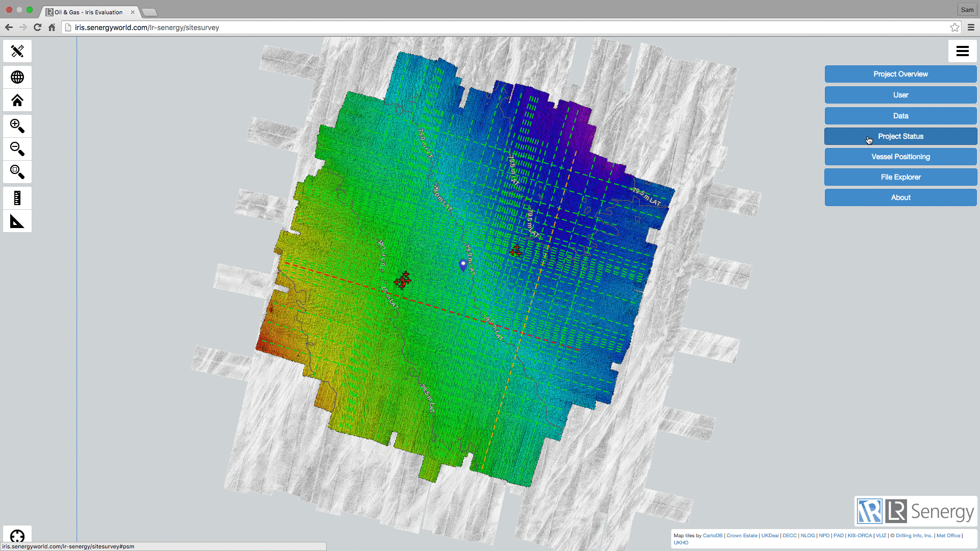The image size is (980, 551).
Task: Open the Chrome menu icon
Action: pos(971,28)
